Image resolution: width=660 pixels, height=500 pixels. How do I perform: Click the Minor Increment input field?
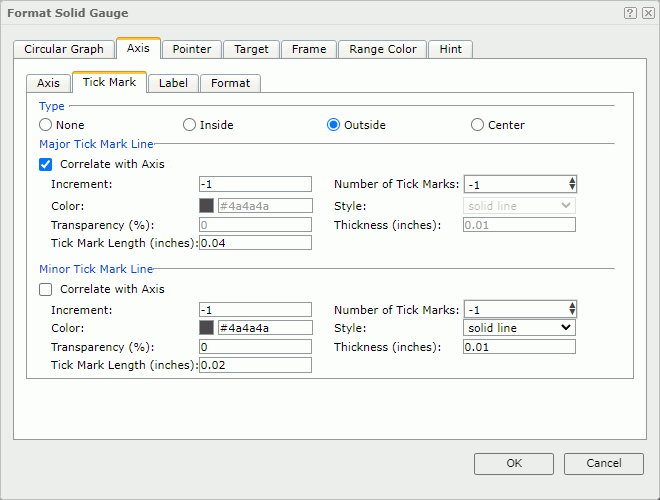point(255,310)
